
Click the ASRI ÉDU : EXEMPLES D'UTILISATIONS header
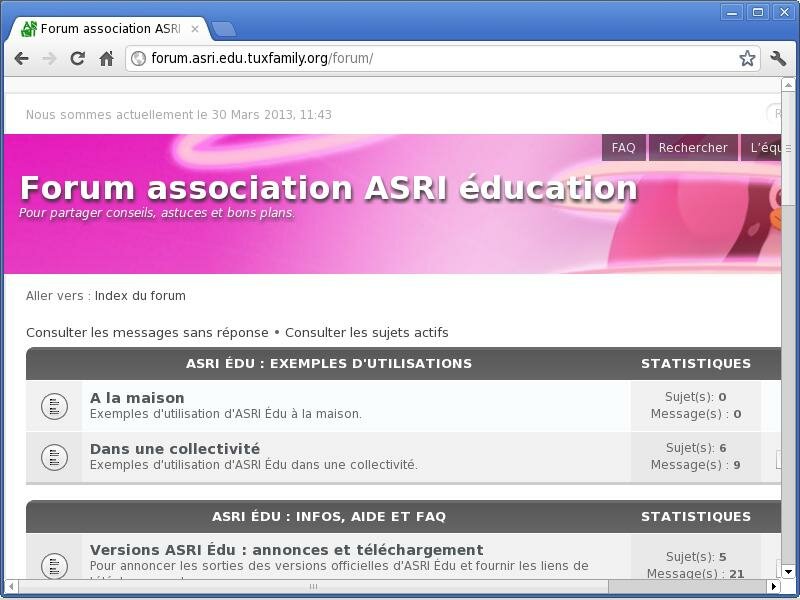point(329,363)
